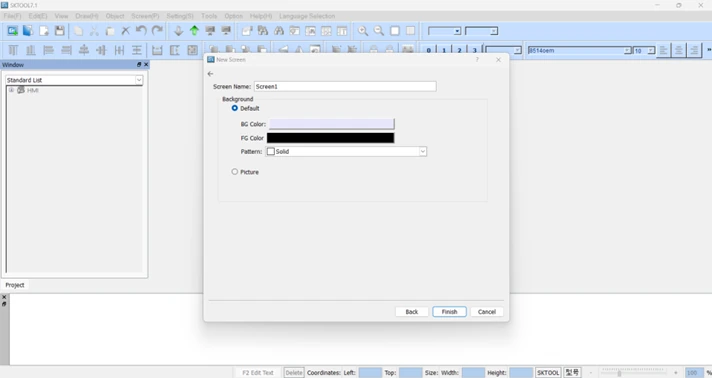This screenshot has height=378, width=712.
Task: Click the first monitor simulation icon
Action: pos(210,31)
